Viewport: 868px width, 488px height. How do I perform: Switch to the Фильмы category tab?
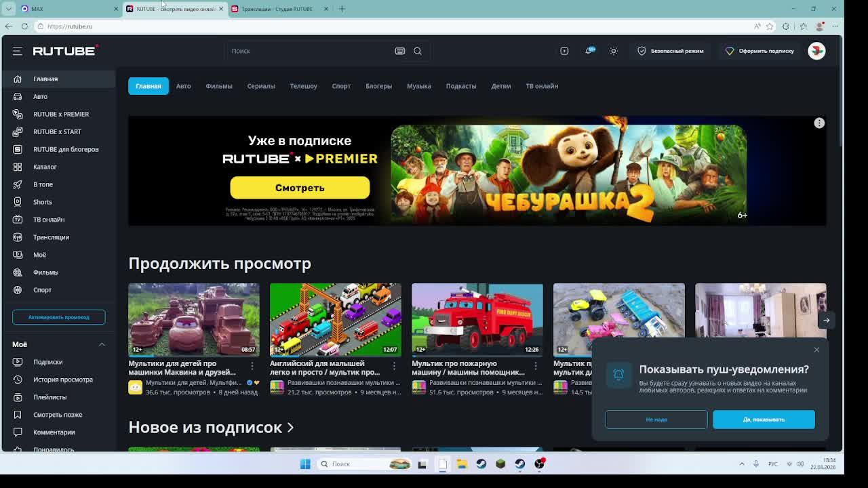tap(219, 86)
